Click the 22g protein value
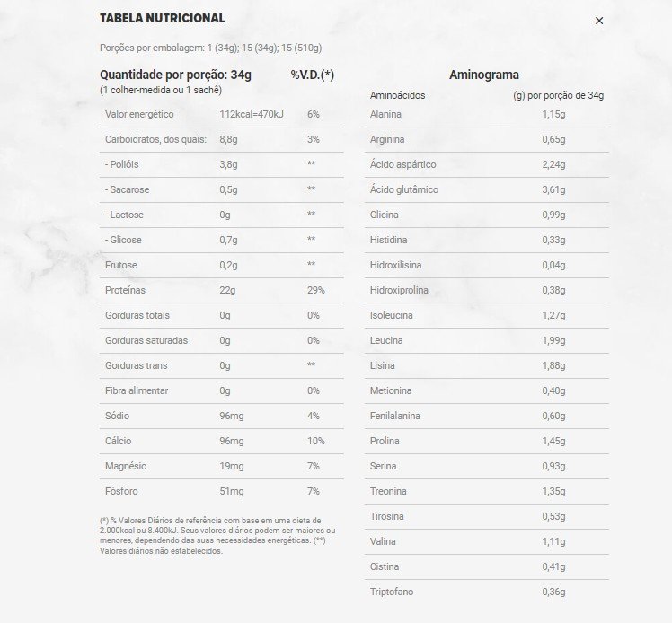Screen dimensions: 672x623 tap(227, 290)
